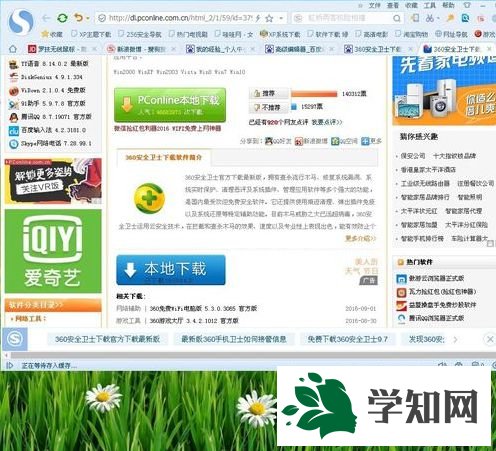
Task: Open 瓦力抢红包 hot software link
Action: tap(442, 292)
